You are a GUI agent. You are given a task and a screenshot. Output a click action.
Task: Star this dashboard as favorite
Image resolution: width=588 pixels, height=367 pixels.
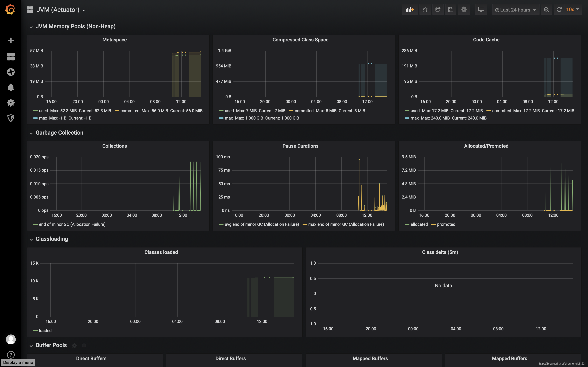[x=425, y=10]
